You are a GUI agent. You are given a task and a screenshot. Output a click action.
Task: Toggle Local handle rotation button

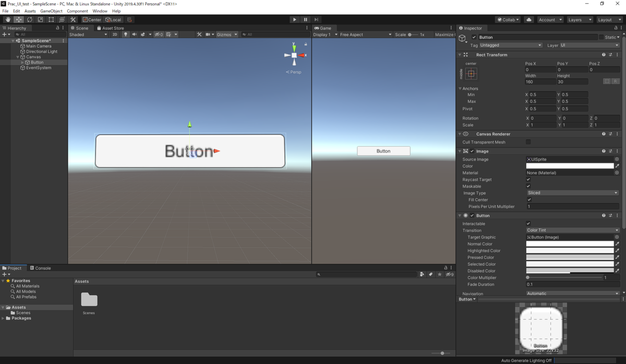(113, 19)
